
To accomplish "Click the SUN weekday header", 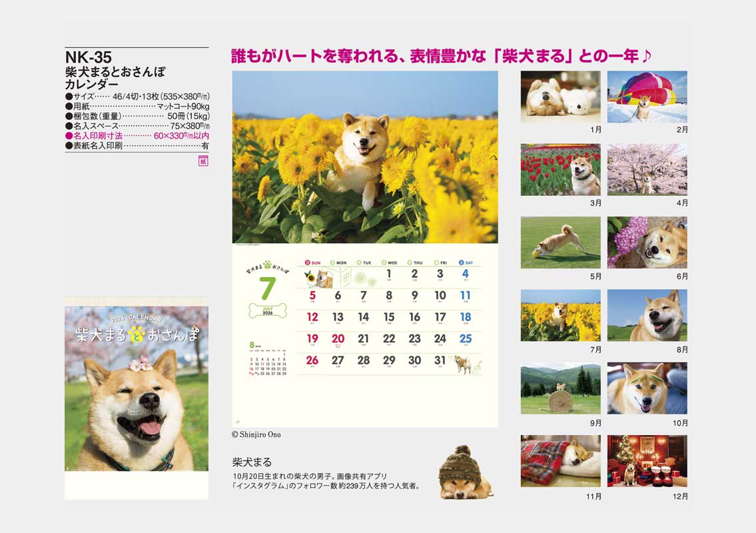I will [312, 263].
